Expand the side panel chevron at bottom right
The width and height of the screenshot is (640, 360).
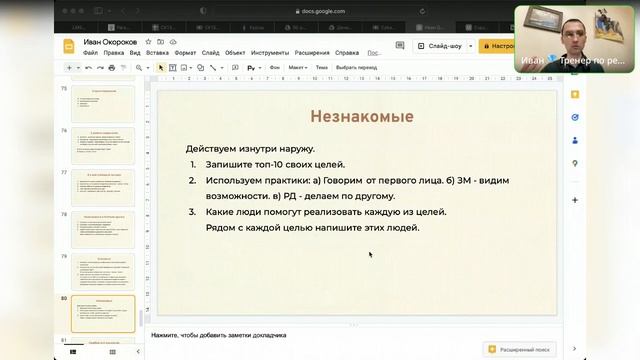574,349
